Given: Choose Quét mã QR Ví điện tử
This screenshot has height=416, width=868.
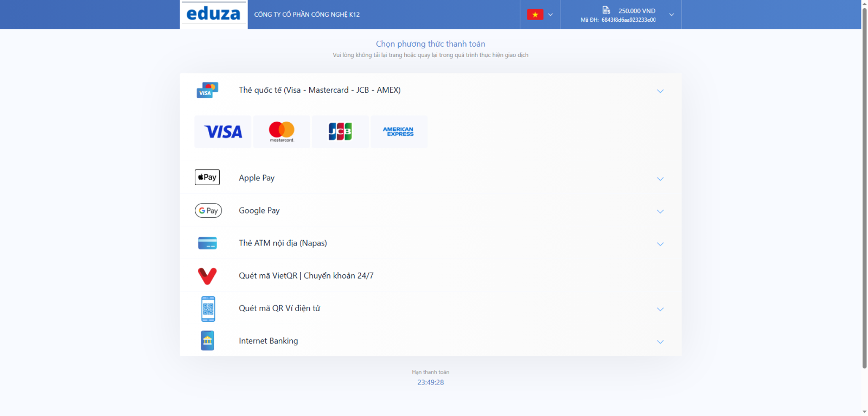Looking at the screenshot, I should pos(431,308).
